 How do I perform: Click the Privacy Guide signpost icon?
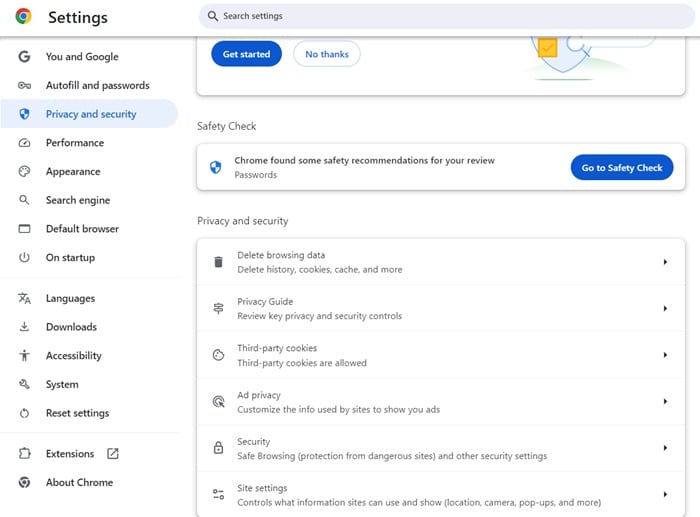pos(218,309)
